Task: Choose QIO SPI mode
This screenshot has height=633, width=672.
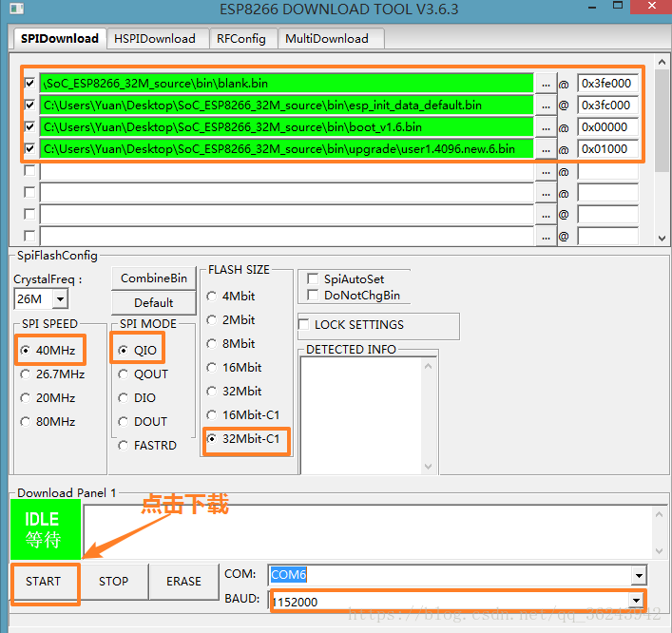Action: coord(123,350)
